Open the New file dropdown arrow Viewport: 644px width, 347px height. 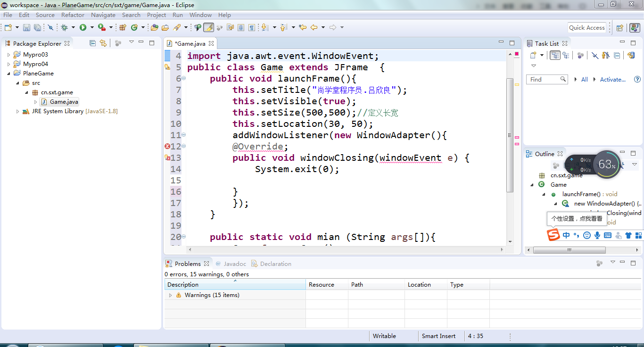click(x=17, y=27)
